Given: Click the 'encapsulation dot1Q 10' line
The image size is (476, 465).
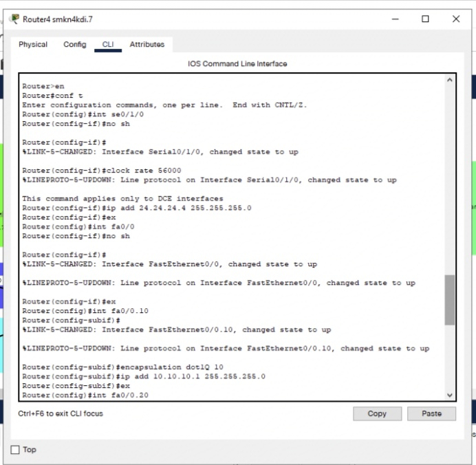Looking at the screenshot, I should tap(122, 367).
